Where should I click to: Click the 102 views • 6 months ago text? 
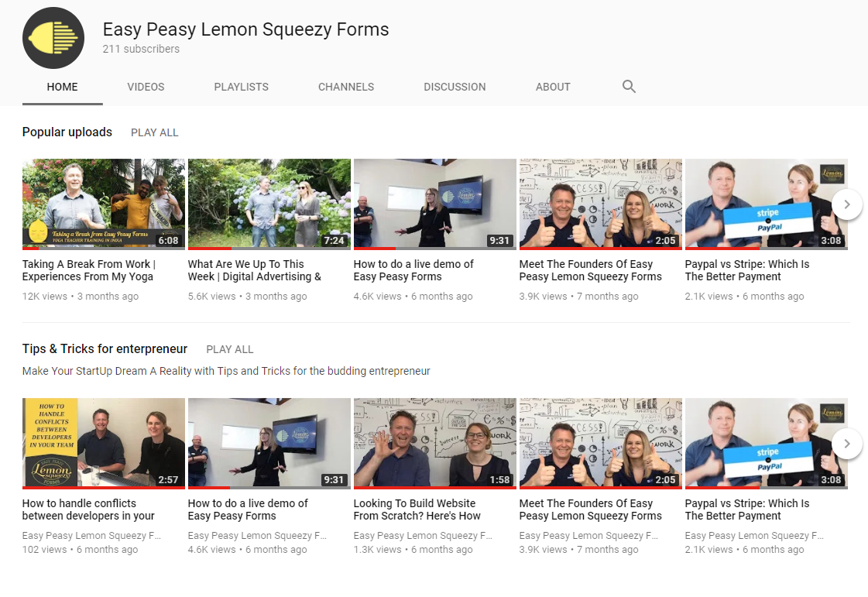(81, 549)
